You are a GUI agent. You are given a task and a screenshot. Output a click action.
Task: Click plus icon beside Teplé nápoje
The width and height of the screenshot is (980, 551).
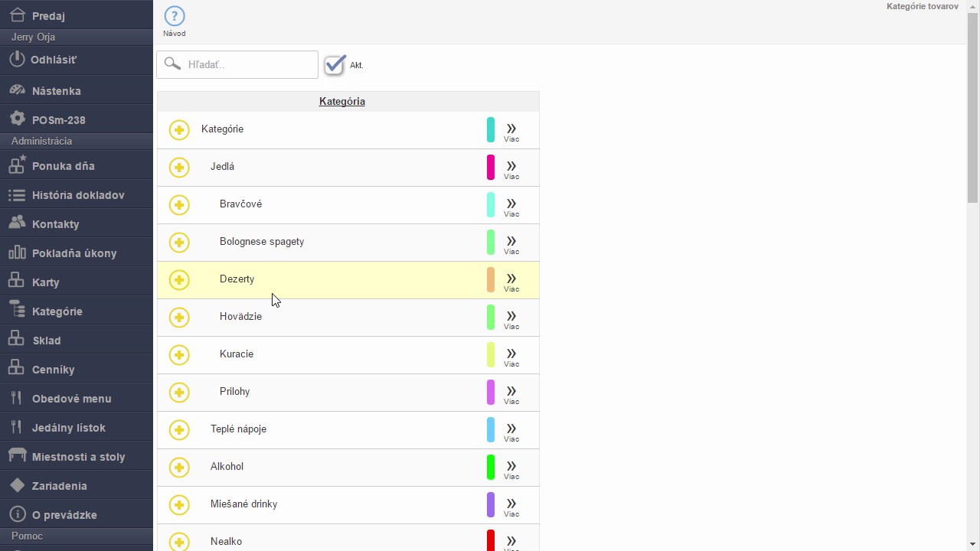pos(179,430)
